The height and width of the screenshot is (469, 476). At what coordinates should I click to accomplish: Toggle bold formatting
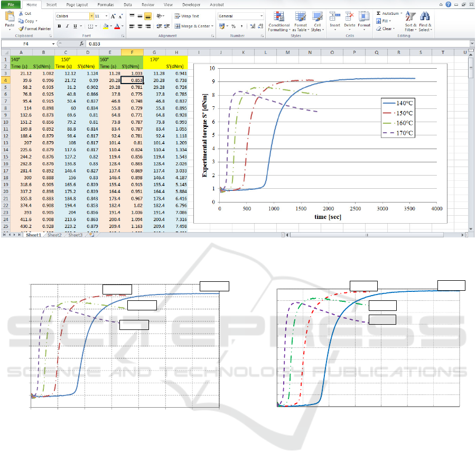pos(59,26)
